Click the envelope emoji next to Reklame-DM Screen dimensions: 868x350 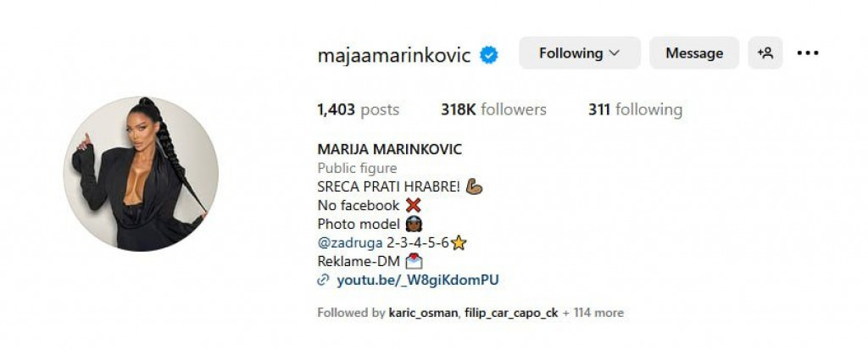[x=414, y=261]
